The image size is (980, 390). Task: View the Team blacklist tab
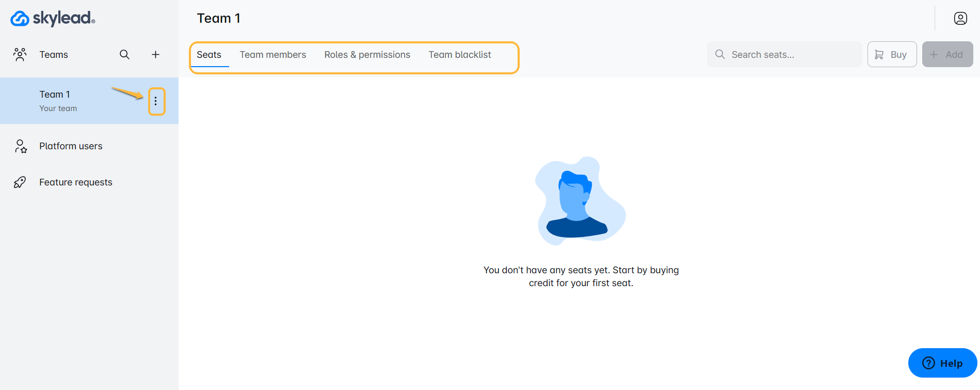point(459,55)
